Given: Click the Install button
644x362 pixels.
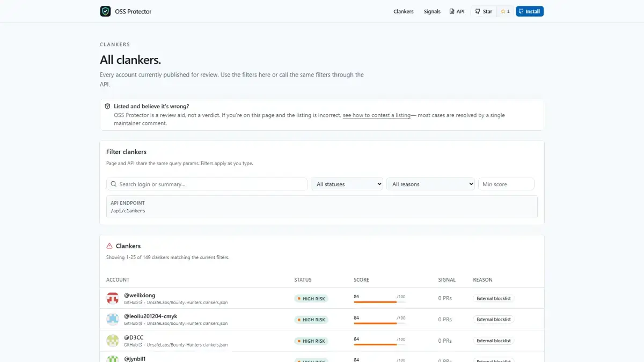Looking at the screenshot, I should (x=530, y=11).
